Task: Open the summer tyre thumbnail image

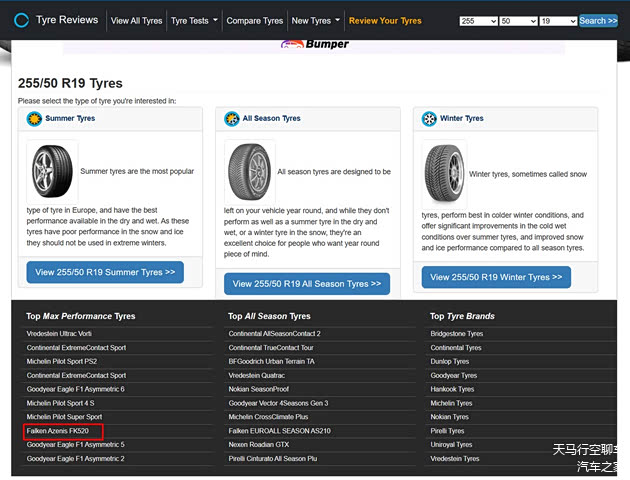Action: [x=52, y=171]
